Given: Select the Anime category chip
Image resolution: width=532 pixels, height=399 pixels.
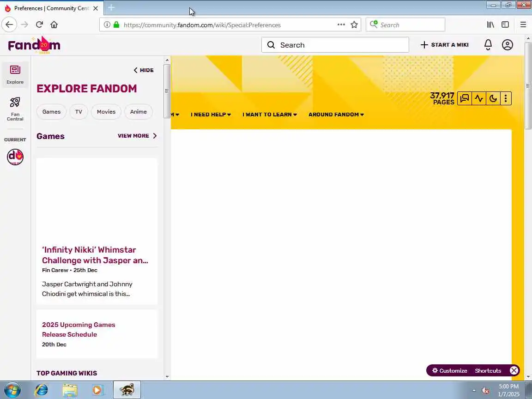Looking at the screenshot, I should [139, 112].
